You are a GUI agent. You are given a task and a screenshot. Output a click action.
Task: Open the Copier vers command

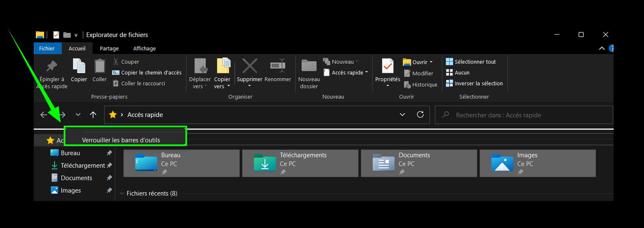[222, 74]
